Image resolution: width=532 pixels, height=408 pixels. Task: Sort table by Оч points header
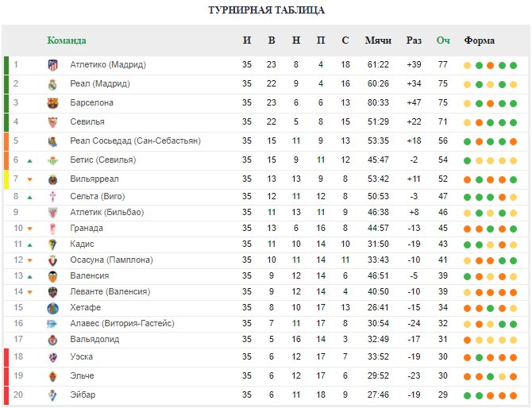tap(443, 40)
